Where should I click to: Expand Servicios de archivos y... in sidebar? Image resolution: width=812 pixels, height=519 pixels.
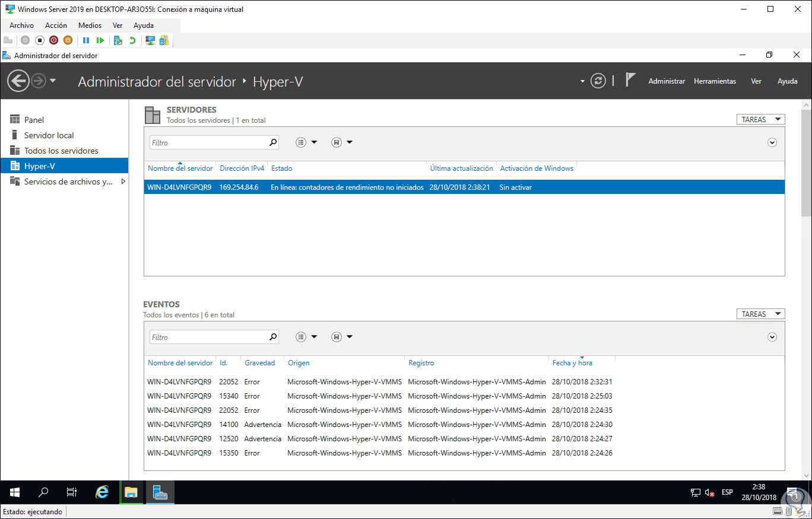click(123, 182)
